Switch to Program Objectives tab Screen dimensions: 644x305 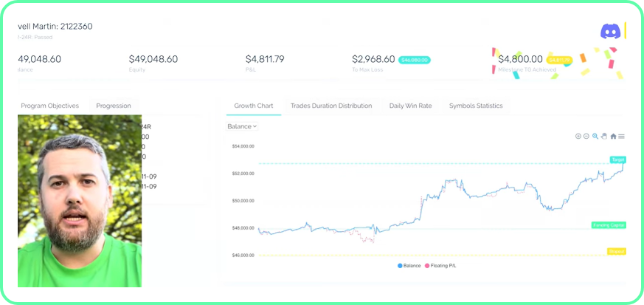(x=49, y=106)
